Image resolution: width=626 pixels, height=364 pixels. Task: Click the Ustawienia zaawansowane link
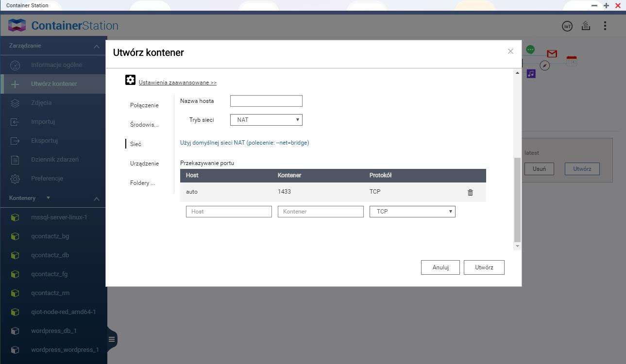177,83
